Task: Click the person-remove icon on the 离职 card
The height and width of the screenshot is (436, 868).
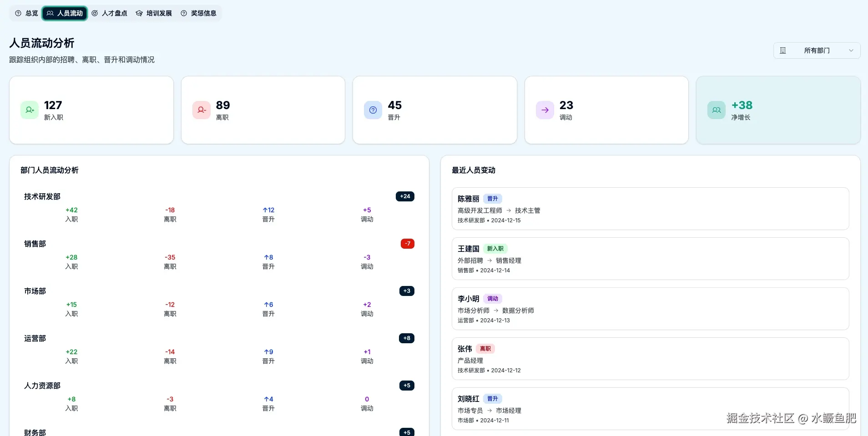Action: pos(200,110)
